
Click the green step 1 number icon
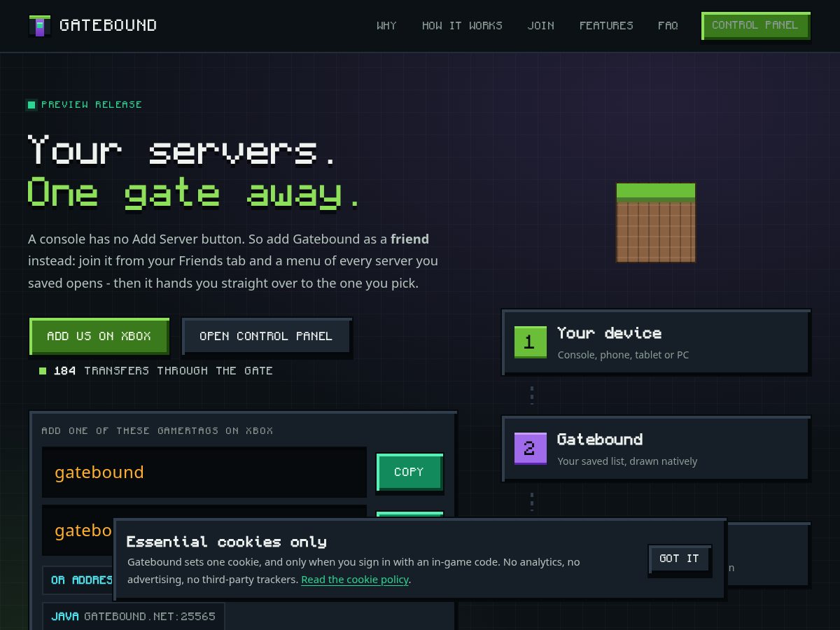[x=530, y=342]
